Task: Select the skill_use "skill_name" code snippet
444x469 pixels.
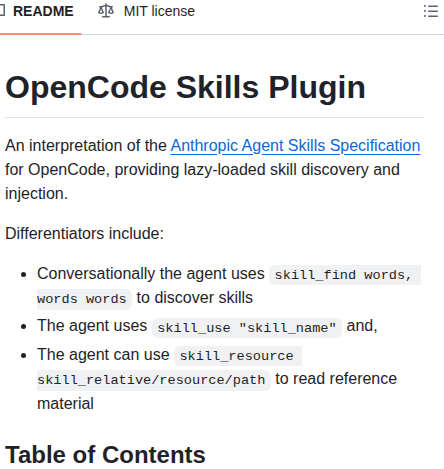Action: 247,328
